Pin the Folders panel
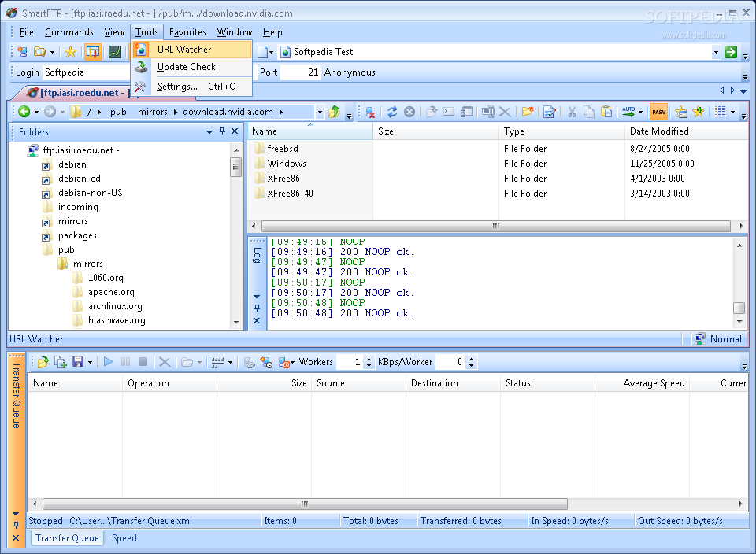The width and height of the screenshot is (756, 554). tap(222, 131)
